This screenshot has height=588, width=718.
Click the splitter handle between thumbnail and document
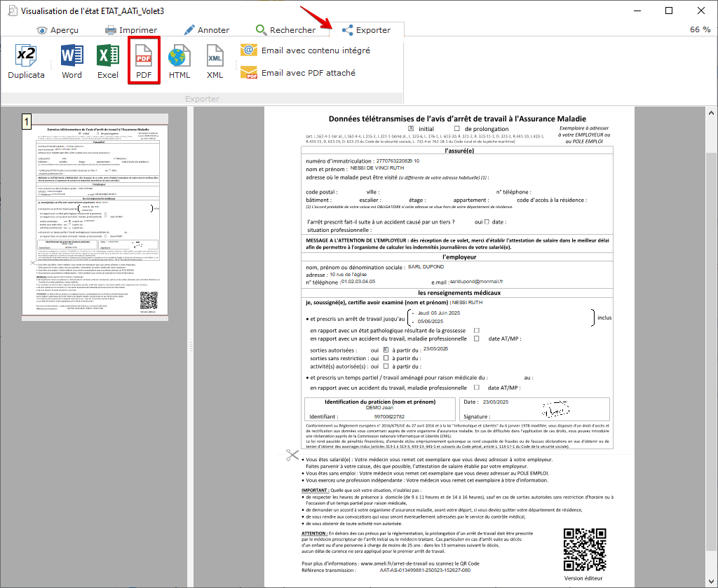[190, 347]
